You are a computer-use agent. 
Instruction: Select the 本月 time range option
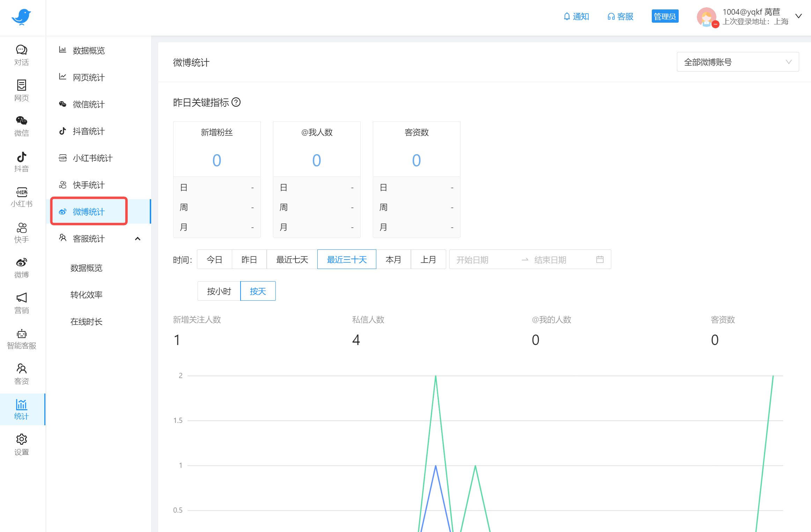(x=394, y=259)
